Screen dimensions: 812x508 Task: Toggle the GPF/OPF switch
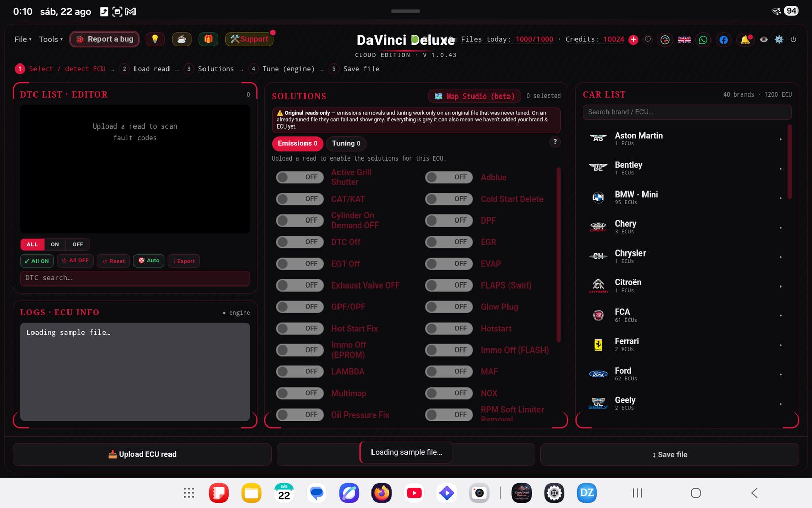300,307
